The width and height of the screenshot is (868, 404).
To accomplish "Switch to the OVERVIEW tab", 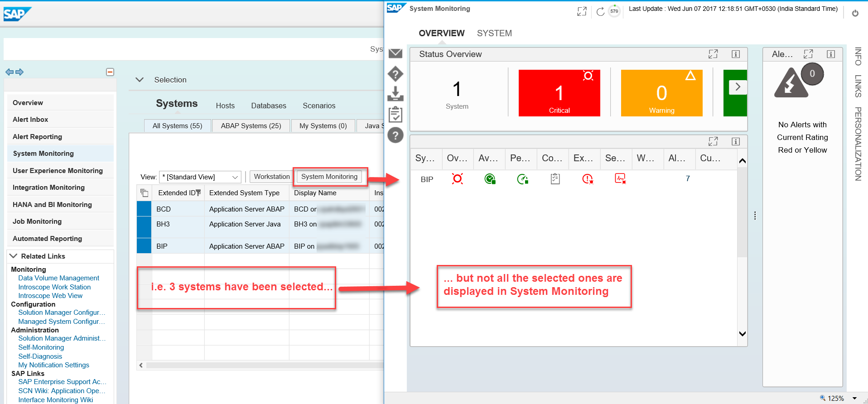I will tap(442, 33).
